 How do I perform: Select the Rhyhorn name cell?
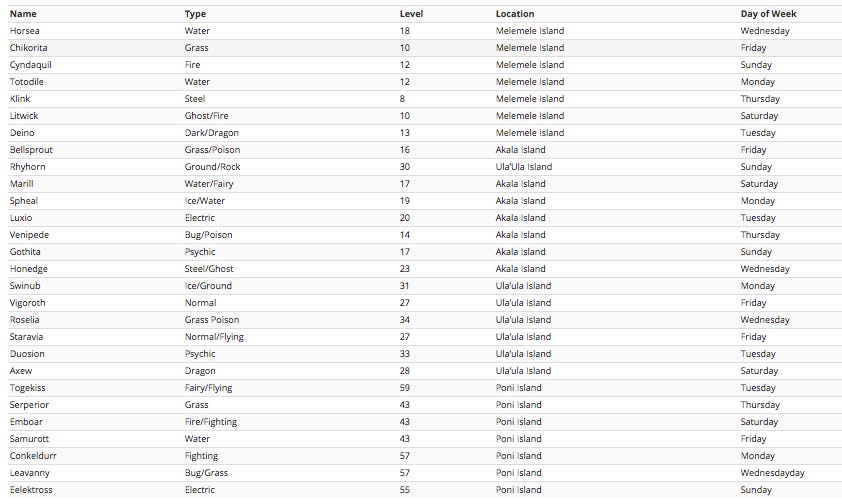click(x=27, y=167)
